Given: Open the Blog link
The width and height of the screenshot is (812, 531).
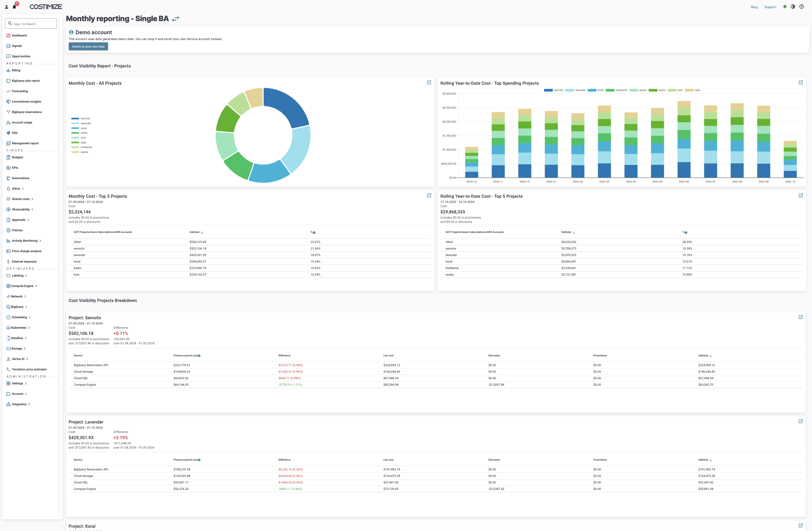Looking at the screenshot, I should click(754, 7).
